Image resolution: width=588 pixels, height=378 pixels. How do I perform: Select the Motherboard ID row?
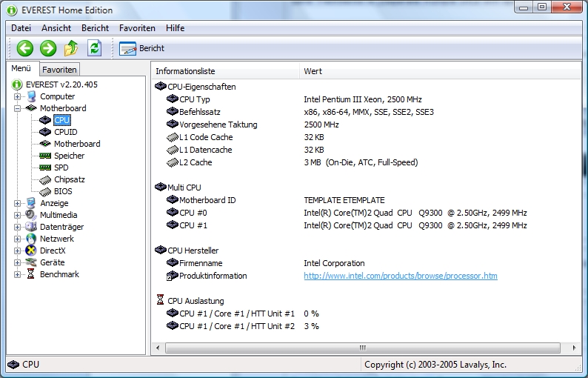[366, 200]
